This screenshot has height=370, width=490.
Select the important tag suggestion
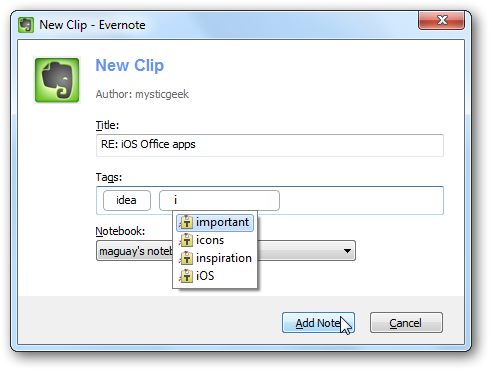(215, 222)
